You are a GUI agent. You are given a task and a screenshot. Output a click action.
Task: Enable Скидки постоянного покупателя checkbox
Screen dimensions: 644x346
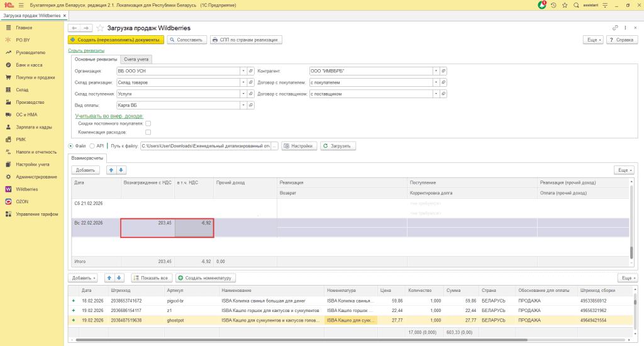point(148,124)
